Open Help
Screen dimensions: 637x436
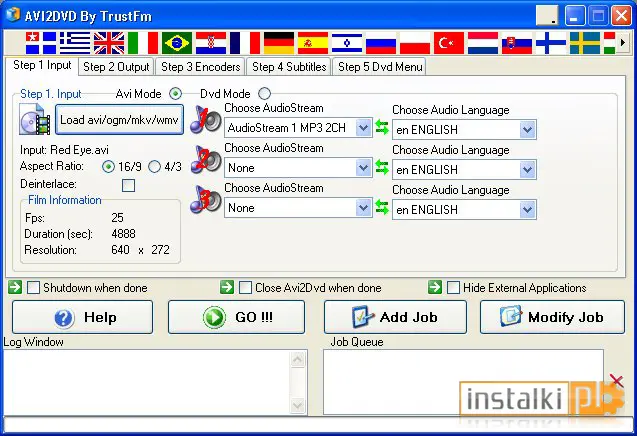point(82,317)
